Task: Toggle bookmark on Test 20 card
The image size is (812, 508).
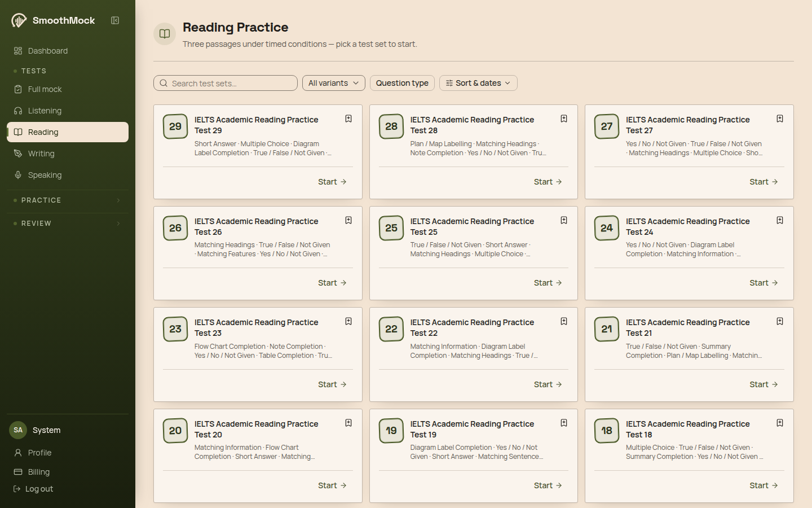Action: 348,423
